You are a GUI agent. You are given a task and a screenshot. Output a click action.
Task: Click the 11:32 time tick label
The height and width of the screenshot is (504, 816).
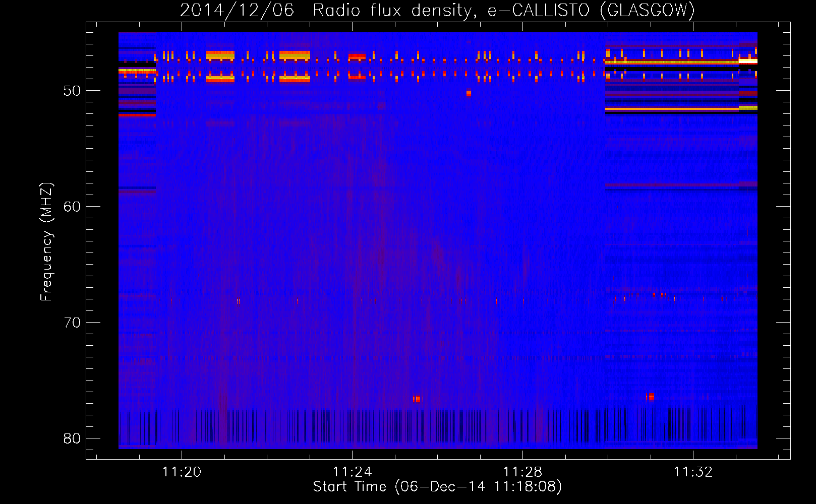coord(693,472)
